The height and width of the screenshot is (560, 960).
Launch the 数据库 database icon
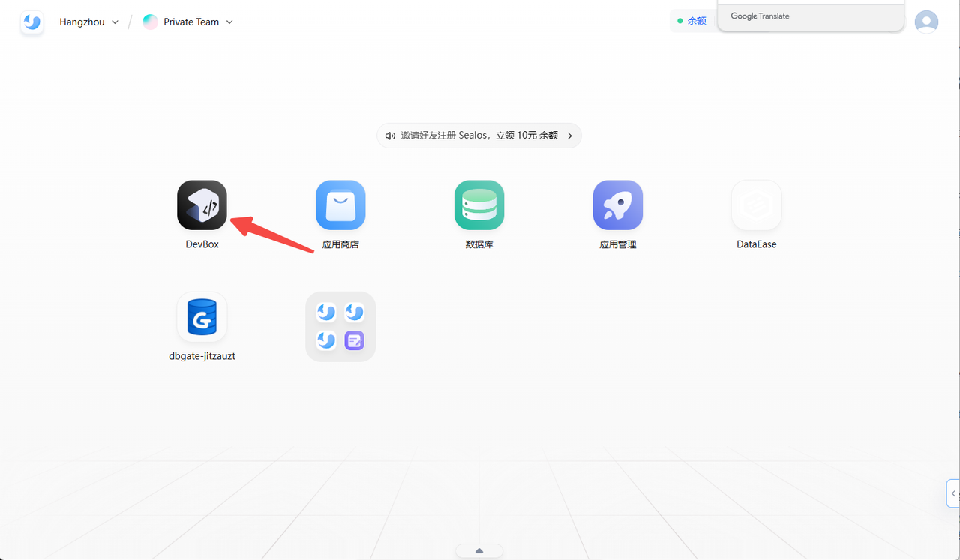479,205
